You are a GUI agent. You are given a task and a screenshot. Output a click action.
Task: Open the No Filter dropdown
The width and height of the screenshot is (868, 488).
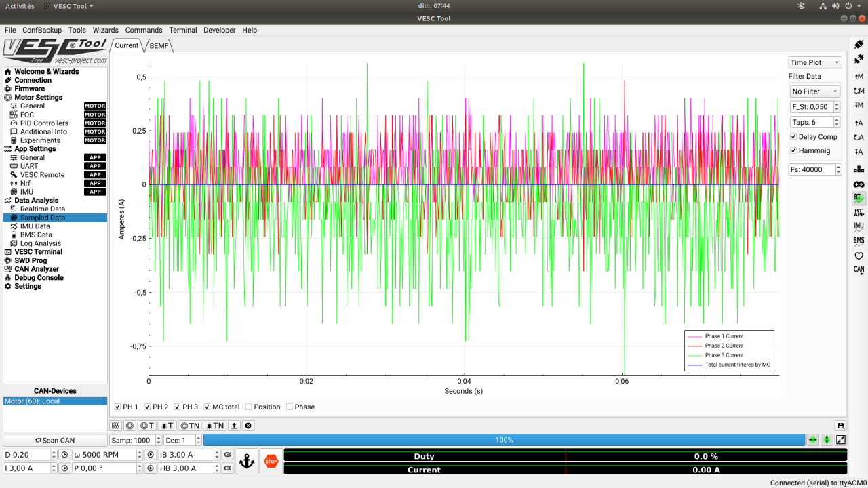pos(814,91)
